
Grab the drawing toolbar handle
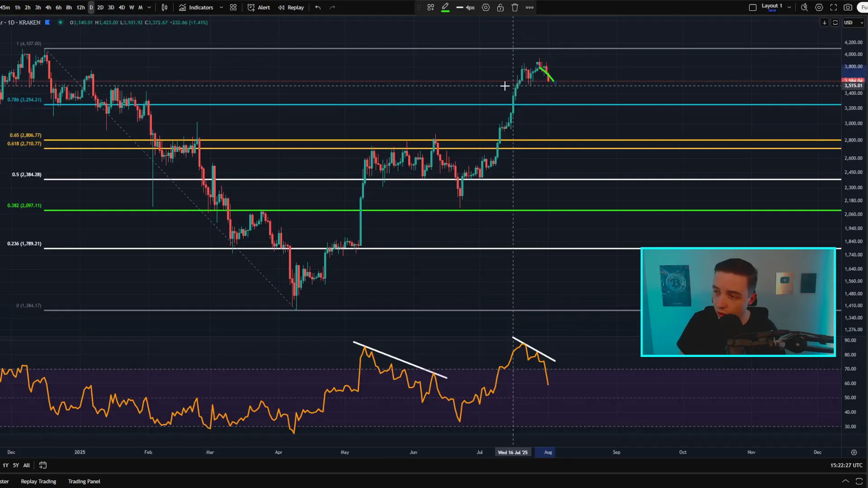[x=418, y=8]
